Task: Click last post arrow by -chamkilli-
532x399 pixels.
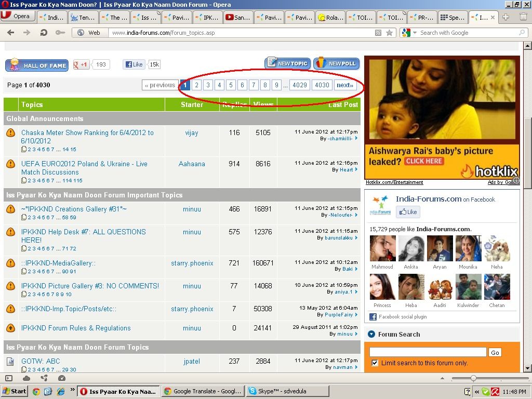Action: (x=356, y=138)
